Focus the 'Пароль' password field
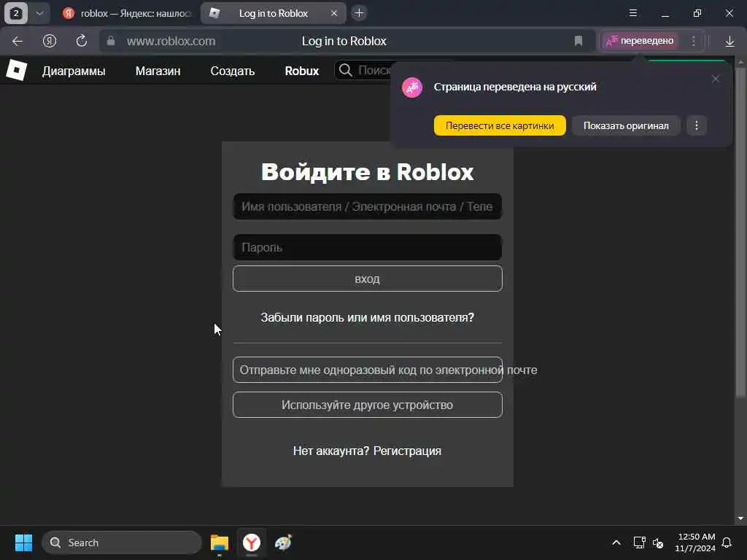Image resolution: width=747 pixels, height=560 pixels. coord(368,248)
